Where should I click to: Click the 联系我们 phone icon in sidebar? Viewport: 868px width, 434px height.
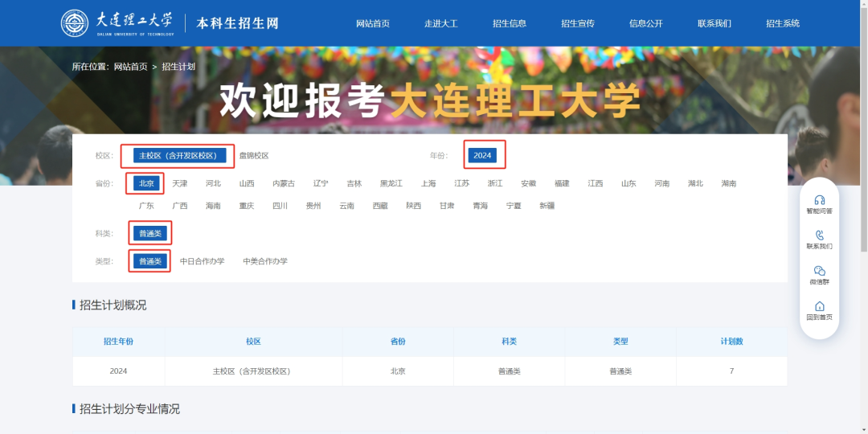[819, 235]
